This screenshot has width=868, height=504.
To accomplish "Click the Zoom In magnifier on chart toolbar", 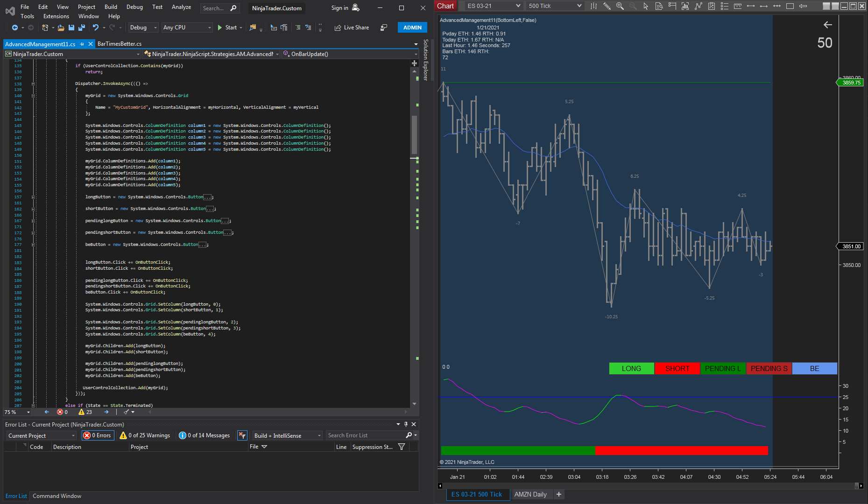I will 620,6.
